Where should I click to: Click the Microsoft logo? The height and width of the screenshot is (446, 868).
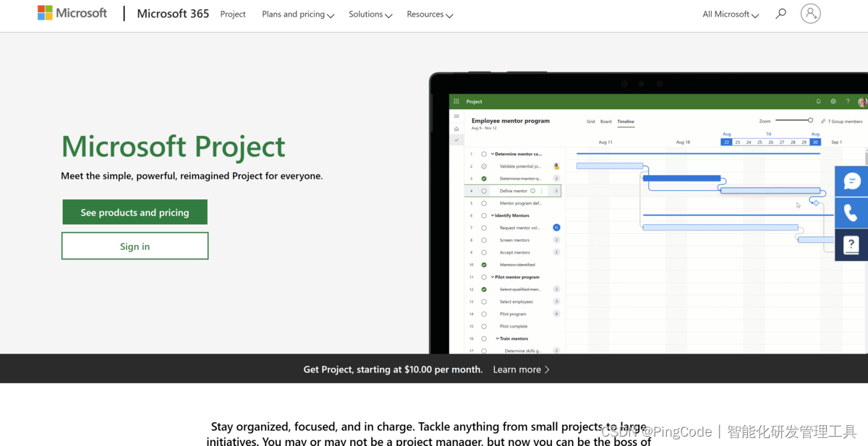click(x=72, y=13)
